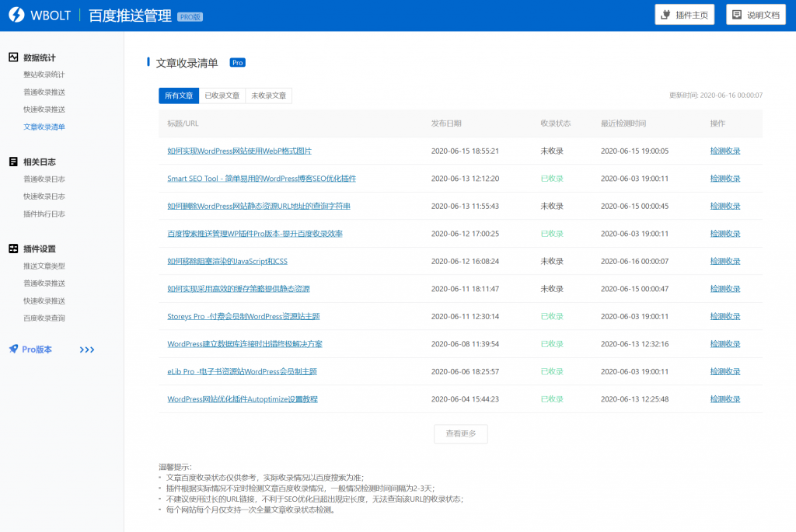Click the 查看更多 button
This screenshot has width=796, height=532.
(x=460, y=434)
